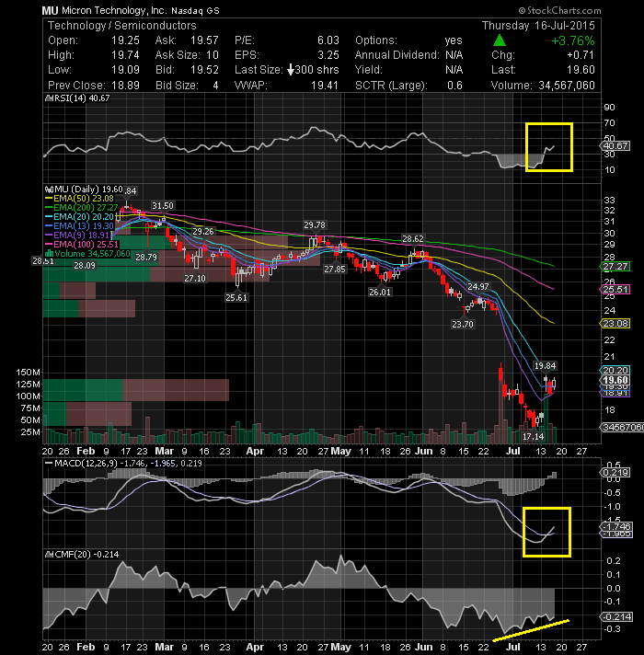This screenshot has width=644, height=655.
Task: Click the pink 25.51 axis tag
Action: coord(615,290)
